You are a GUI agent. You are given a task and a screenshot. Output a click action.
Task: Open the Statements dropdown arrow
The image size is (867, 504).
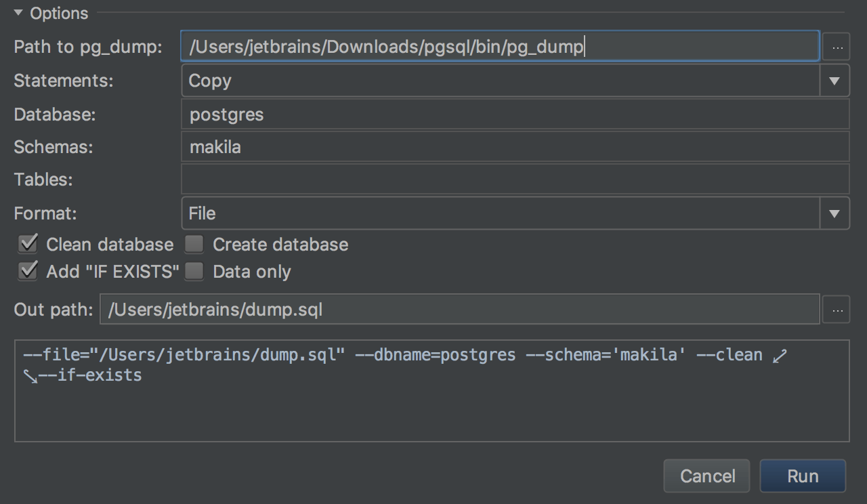(x=834, y=81)
